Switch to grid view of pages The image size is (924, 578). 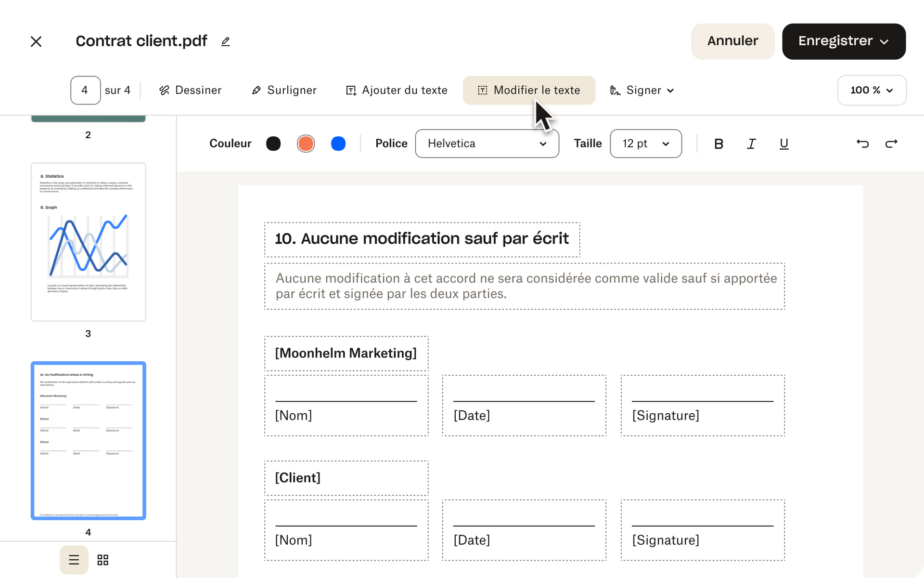click(102, 560)
